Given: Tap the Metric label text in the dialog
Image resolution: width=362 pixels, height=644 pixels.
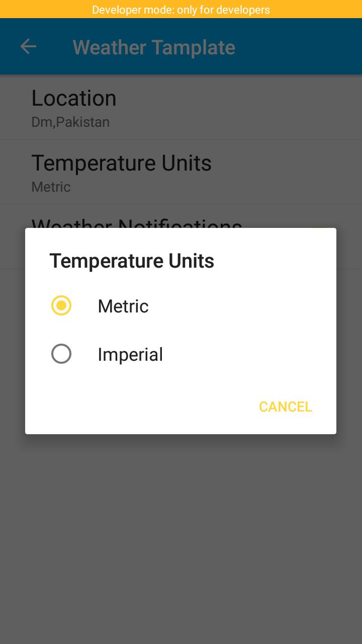Looking at the screenshot, I should [x=123, y=305].
